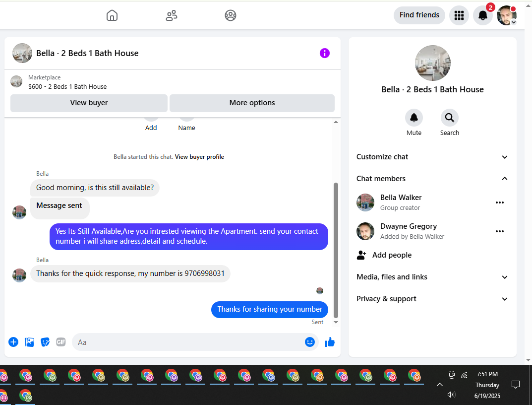The height and width of the screenshot is (405, 532).
Task: Open the View buyer profile link
Action: pyautogui.click(x=199, y=157)
